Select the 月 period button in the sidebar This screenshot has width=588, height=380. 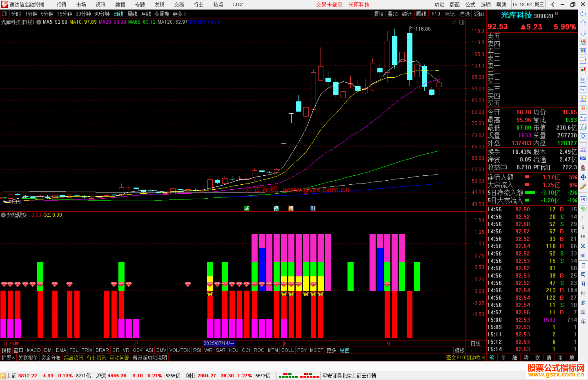click(583, 284)
